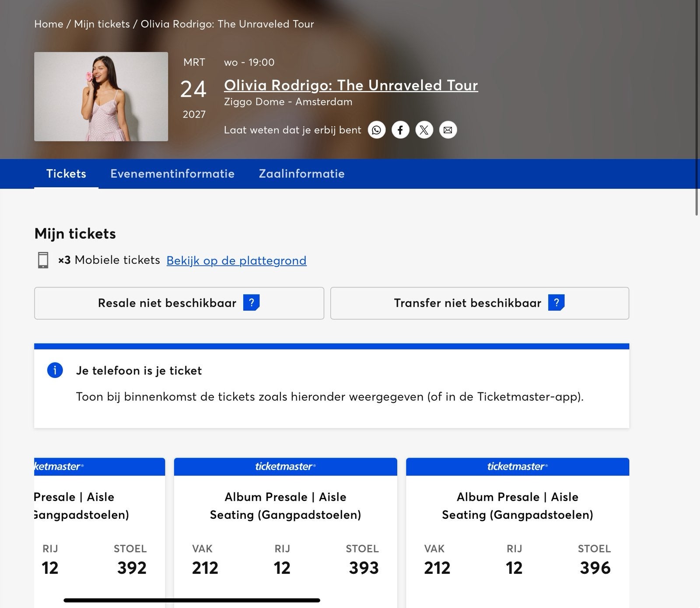Viewport: 700px width, 608px height.
Task: Click the final breadcrumb 'Olivia Rodrigo: The Unraveled Tour'
Action: [227, 24]
